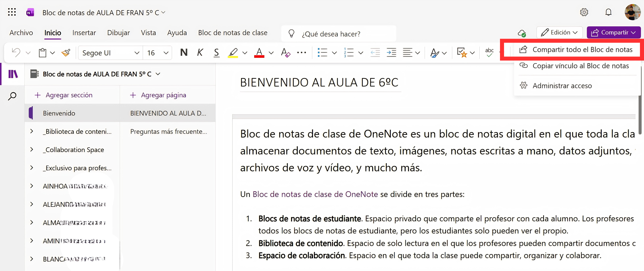Decrease the paragraph indent
This screenshot has height=271, width=644.
tap(375, 53)
